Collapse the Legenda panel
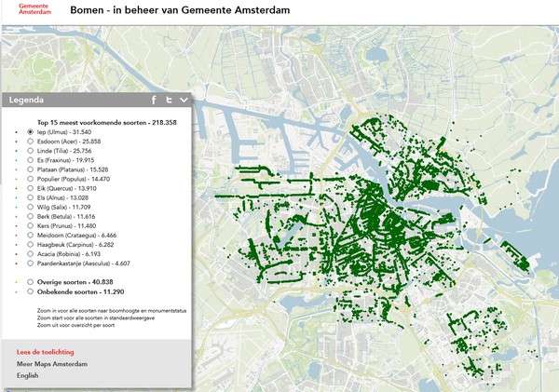559x392 pixels. pos(184,100)
